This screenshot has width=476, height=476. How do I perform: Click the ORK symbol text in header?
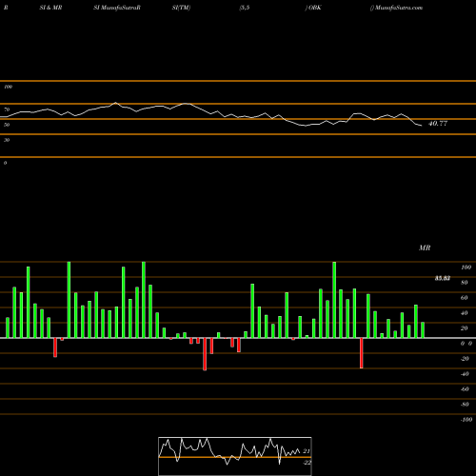(x=313, y=8)
